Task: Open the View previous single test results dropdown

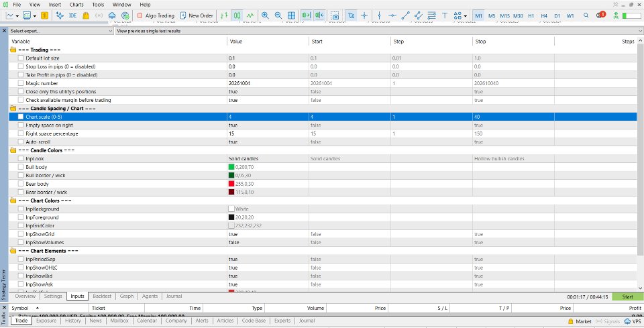Action: (x=379, y=31)
